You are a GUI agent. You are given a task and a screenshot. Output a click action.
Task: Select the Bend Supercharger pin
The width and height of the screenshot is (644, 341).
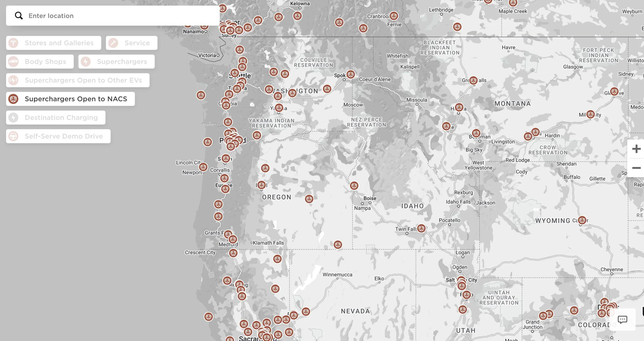pos(262,185)
